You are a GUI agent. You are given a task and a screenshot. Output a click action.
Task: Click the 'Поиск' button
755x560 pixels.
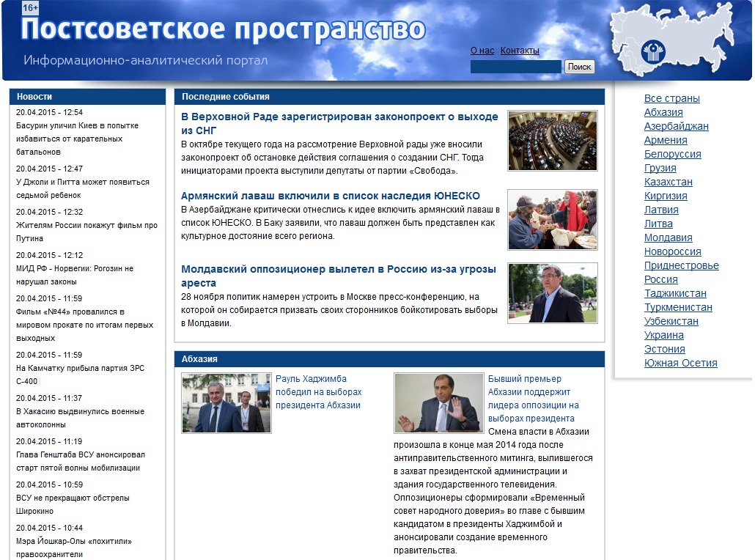click(579, 67)
